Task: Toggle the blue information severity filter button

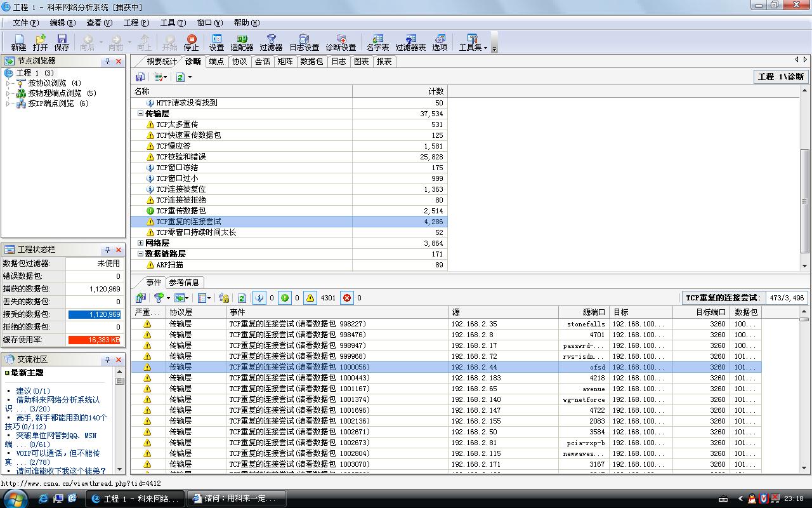Action: [259, 298]
